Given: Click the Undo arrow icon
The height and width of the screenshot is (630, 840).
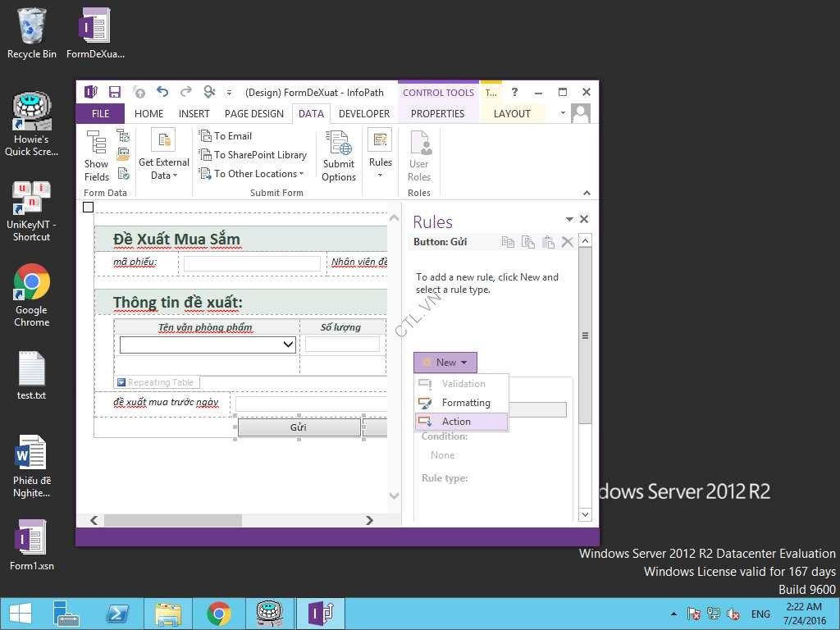Looking at the screenshot, I should pos(162,92).
